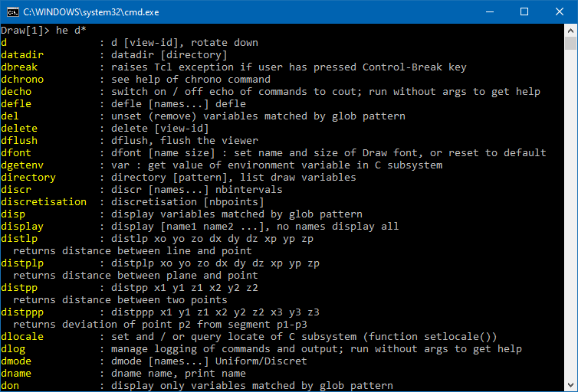578x392 pixels.
Task: Click the Draw[1]> prompt line
Action: [44, 31]
